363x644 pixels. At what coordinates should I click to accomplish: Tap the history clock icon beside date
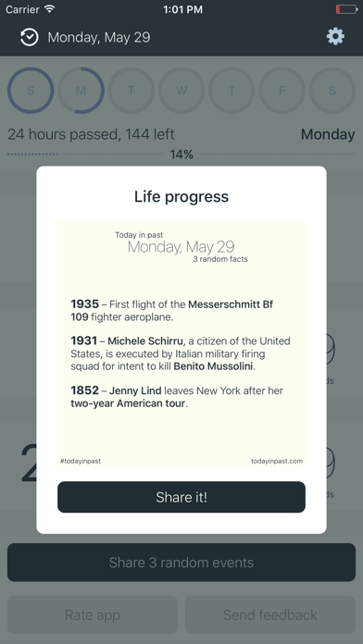[x=30, y=37]
